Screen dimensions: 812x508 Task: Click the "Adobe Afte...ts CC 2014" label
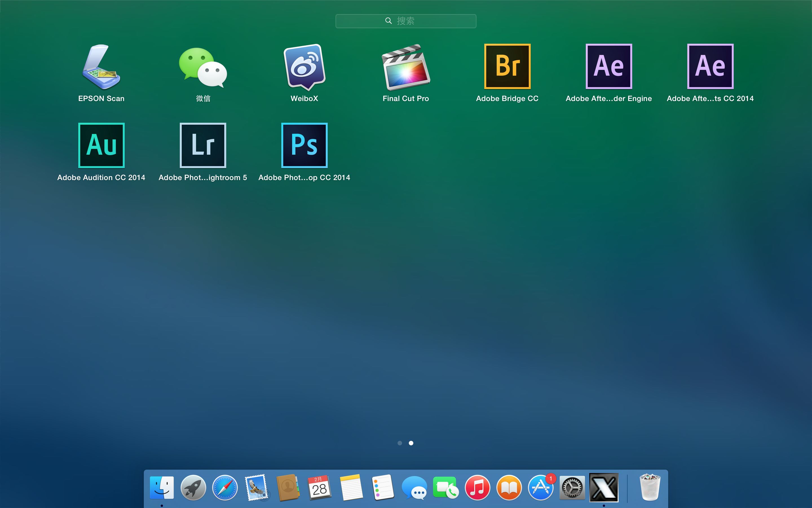coord(710,98)
